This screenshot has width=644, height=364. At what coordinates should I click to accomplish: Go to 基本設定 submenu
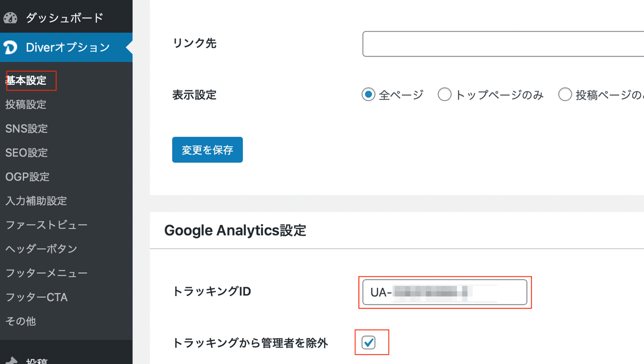(26, 81)
